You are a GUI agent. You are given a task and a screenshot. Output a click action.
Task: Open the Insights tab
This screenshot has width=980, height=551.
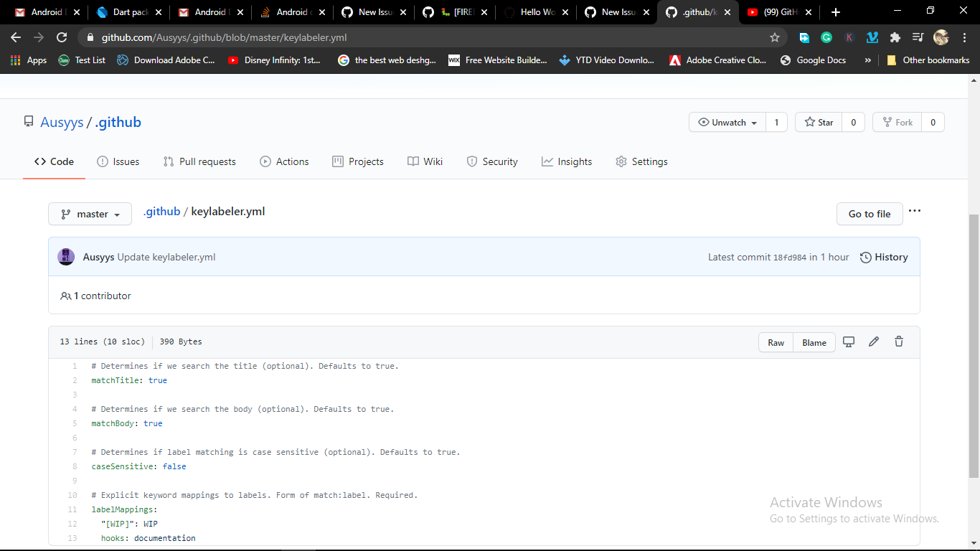[567, 161]
